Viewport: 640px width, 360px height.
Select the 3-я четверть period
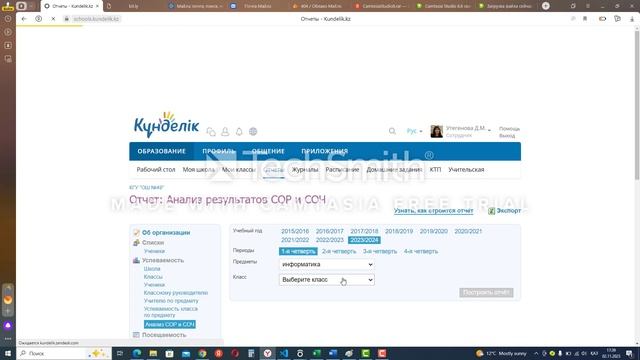click(380, 251)
